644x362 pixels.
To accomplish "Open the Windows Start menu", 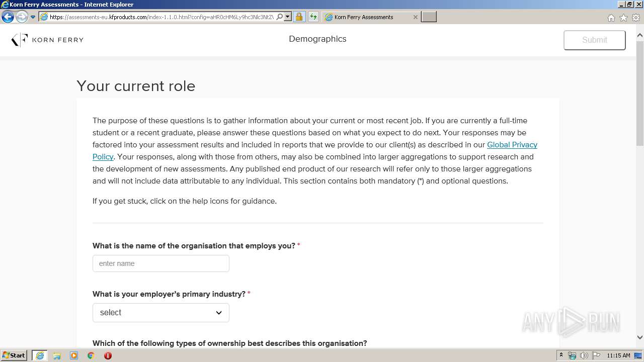I will coord(14,355).
